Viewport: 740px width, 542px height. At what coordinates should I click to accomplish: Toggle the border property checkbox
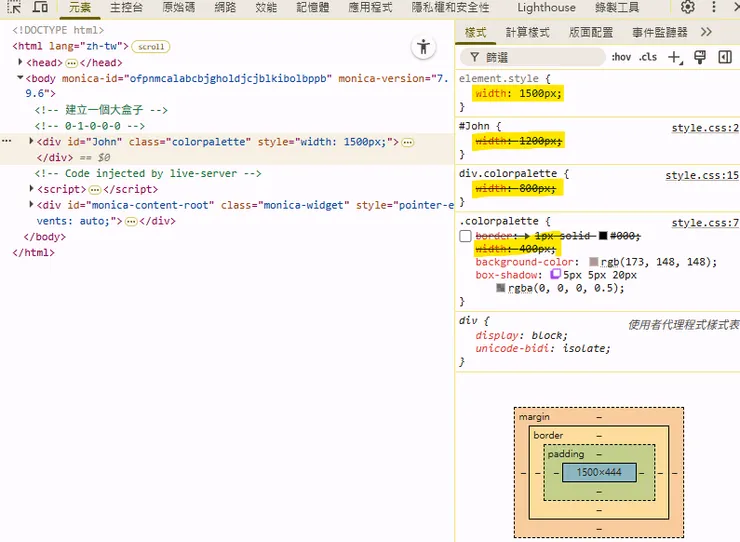tap(465, 236)
